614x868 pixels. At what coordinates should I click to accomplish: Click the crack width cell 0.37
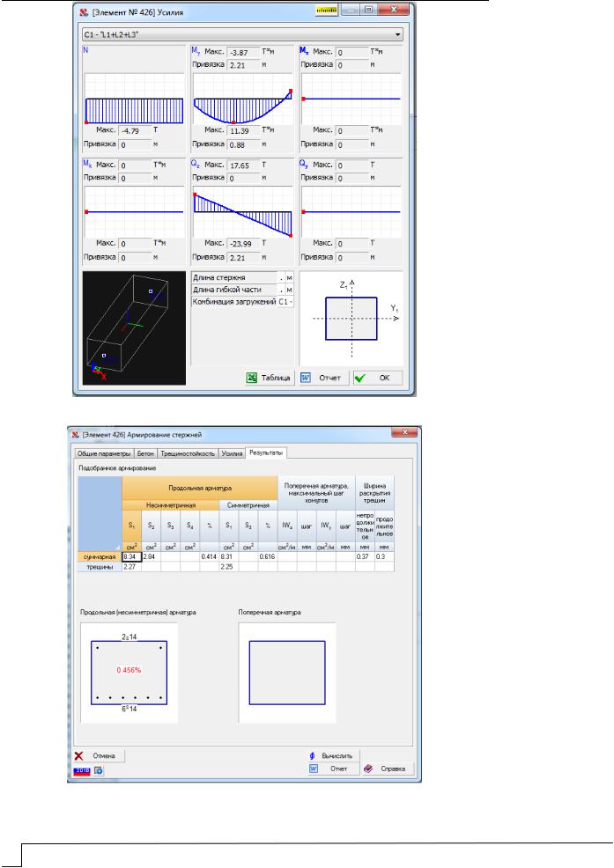364,557
